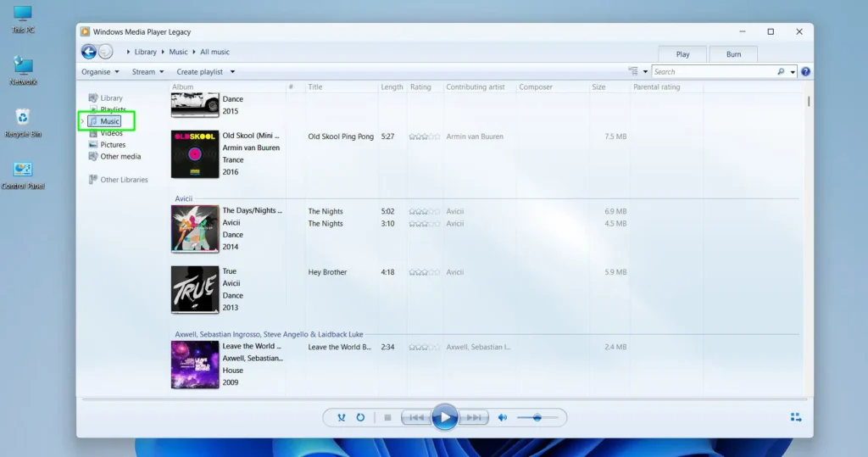Open This PC desktop icon
This screenshot has width=868, height=457.
[x=23, y=20]
